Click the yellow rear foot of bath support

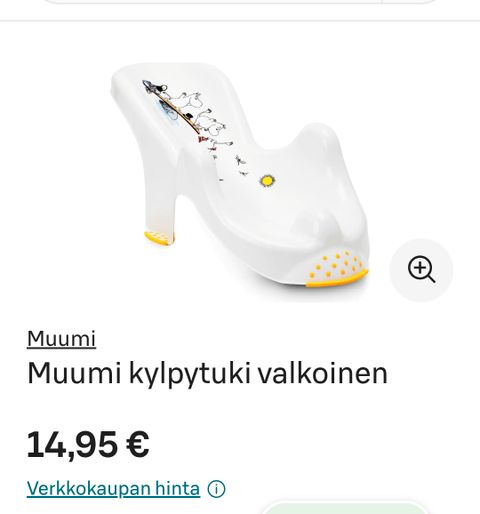(x=159, y=237)
